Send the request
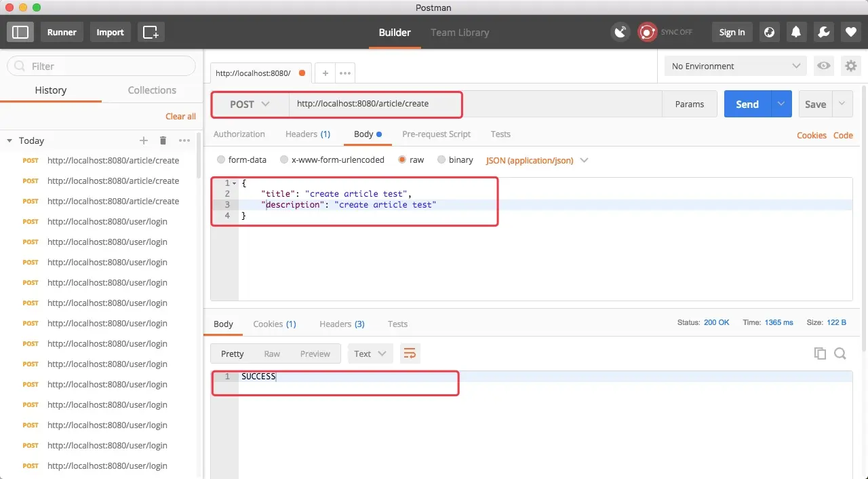 [747, 104]
